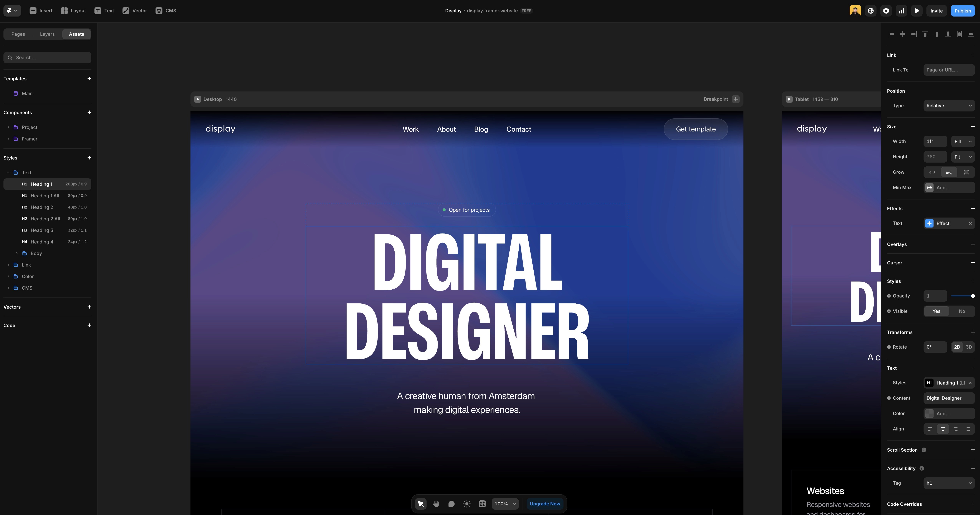The width and height of the screenshot is (980, 515).
Task: Open the plugins picker in the bottom toolbar
Action: (482, 504)
